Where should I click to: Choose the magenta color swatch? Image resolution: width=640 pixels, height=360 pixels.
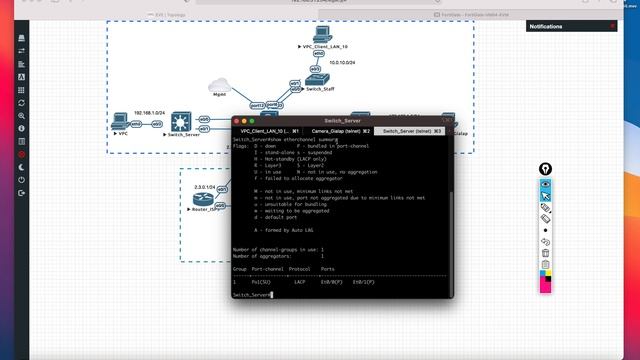coord(545,287)
